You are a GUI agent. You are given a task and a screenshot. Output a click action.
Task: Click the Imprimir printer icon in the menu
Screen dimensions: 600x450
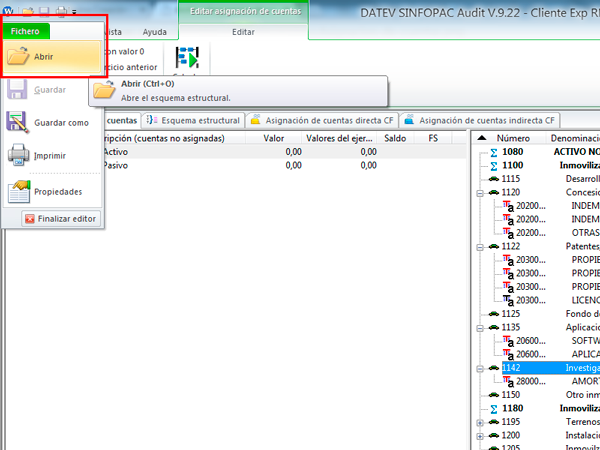18,155
